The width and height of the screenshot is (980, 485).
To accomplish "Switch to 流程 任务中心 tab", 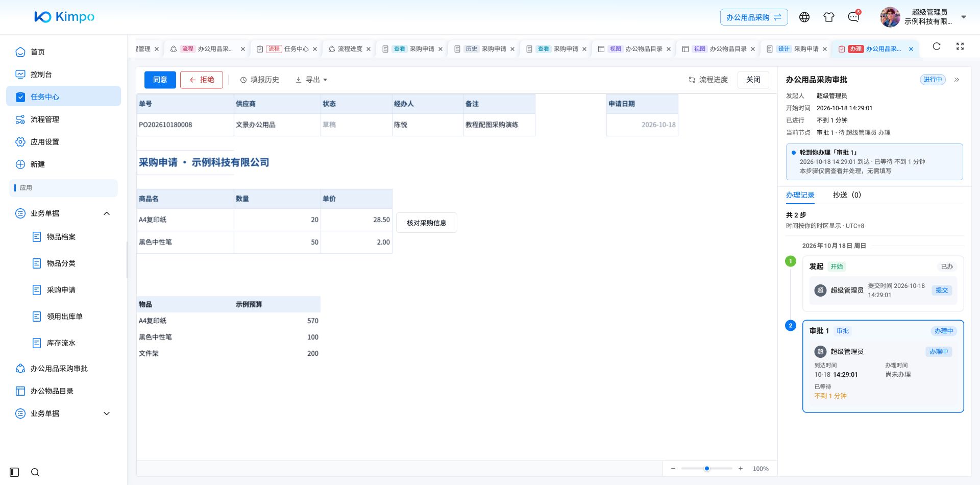I will coord(287,48).
